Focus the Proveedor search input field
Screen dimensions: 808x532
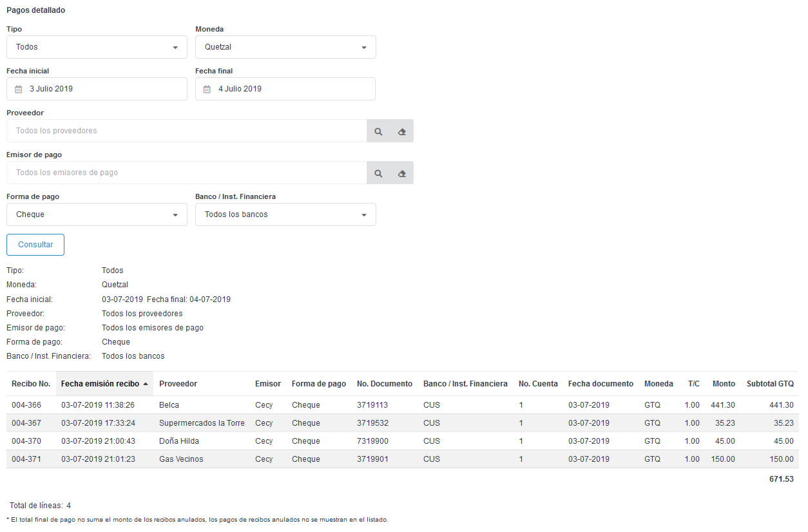click(x=186, y=131)
